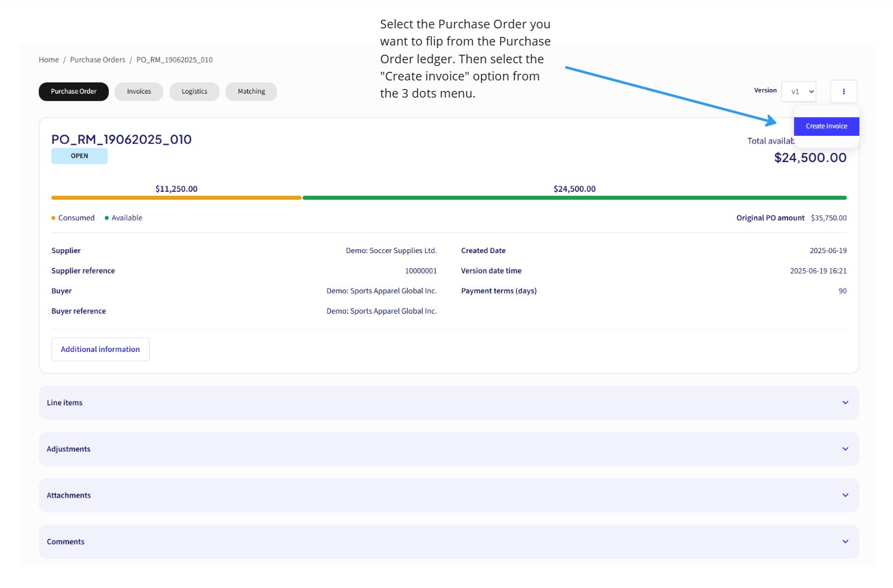Switch to the Logistics tab
The width and height of the screenshot is (893, 588).
pos(194,91)
